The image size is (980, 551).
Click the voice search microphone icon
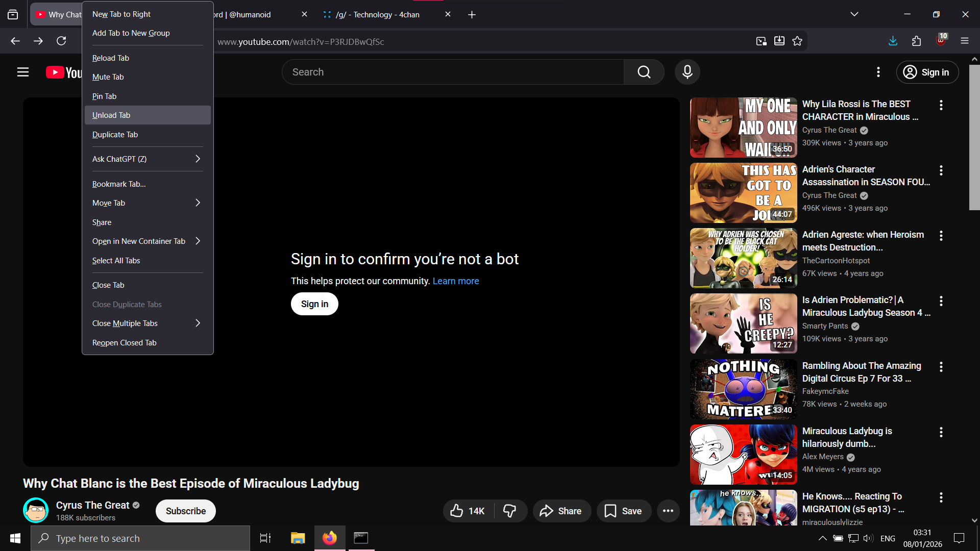coord(687,72)
